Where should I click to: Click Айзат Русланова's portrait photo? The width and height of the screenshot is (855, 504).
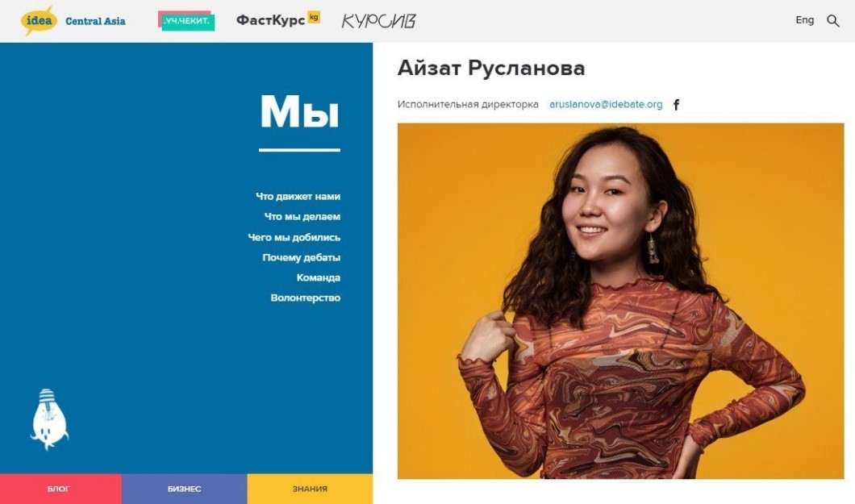(620, 301)
